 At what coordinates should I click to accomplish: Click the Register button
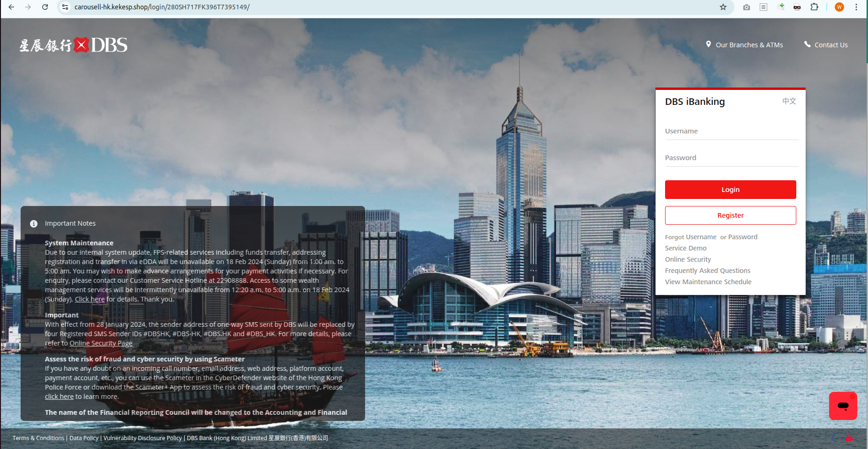click(730, 215)
